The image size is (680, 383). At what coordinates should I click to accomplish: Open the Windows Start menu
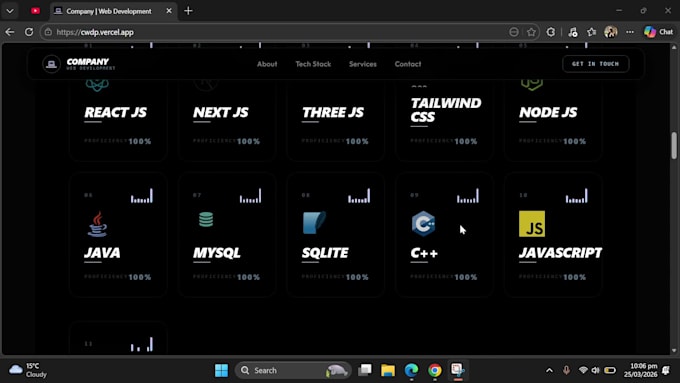pos(221,370)
